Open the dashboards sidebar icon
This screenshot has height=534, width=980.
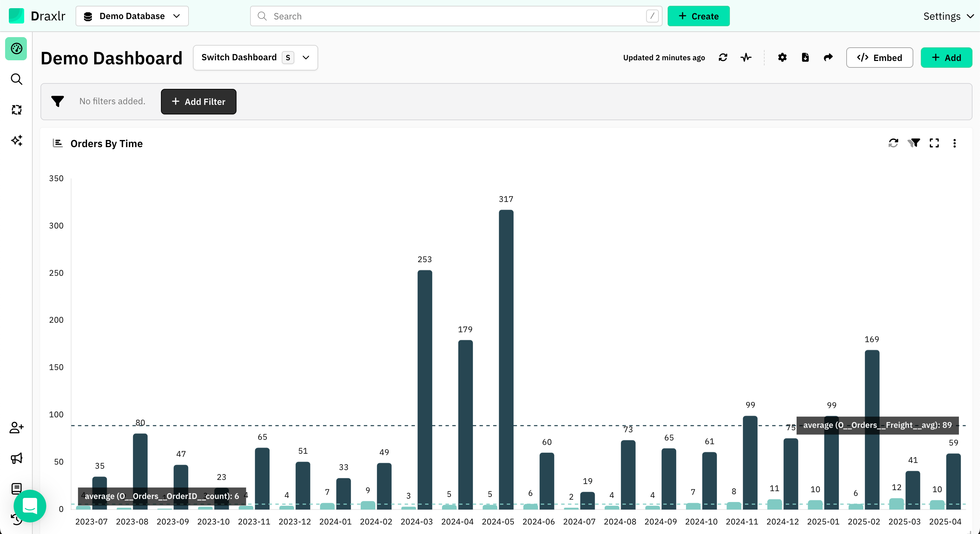[x=16, y=48]
